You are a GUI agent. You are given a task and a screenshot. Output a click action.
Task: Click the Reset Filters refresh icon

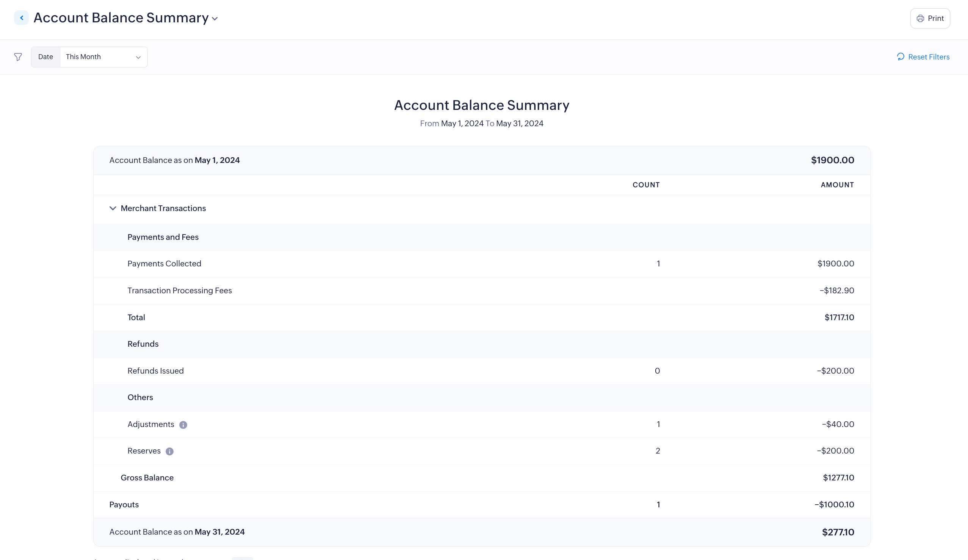pyautogui.click(x=901, y=57)
